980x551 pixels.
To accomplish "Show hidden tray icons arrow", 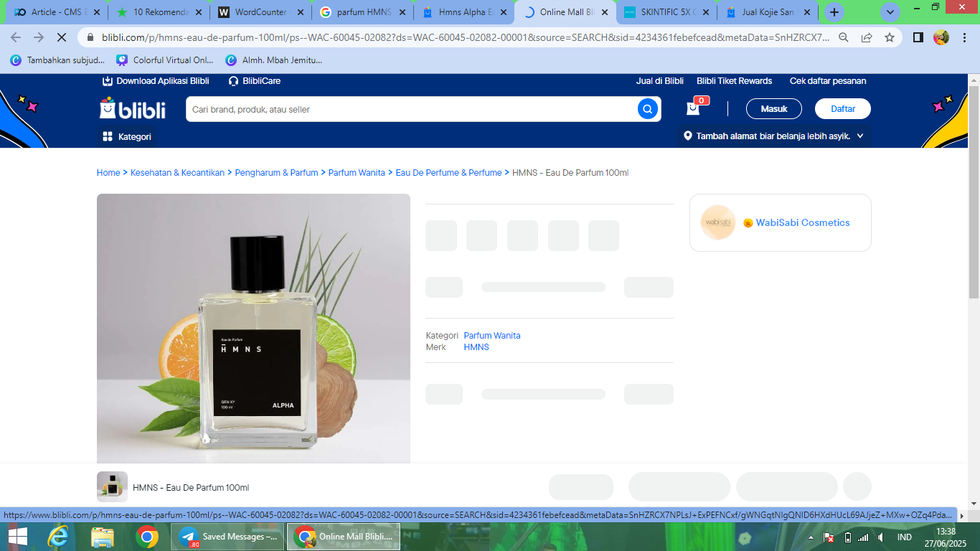I will 811,537.
